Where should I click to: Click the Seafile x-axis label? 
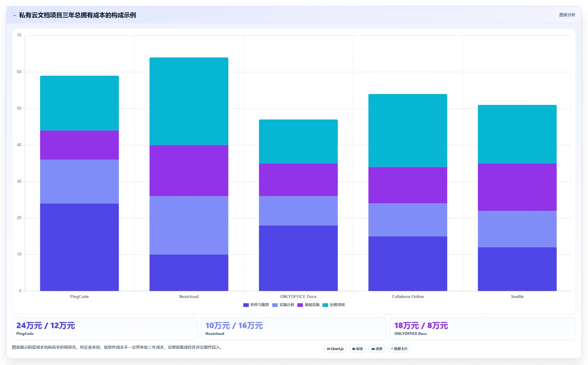tap(517, 296)
